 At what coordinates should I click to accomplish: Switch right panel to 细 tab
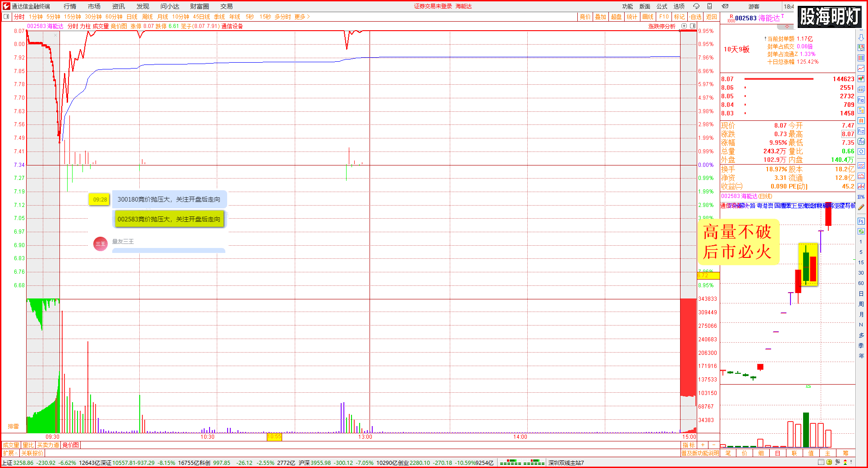761,453
